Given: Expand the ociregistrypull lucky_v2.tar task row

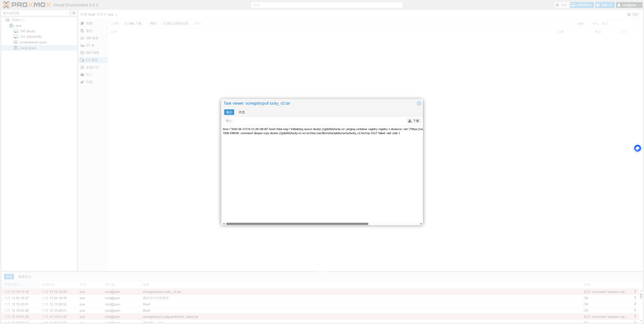Looking at the screenshot, I should click(635, 291).
